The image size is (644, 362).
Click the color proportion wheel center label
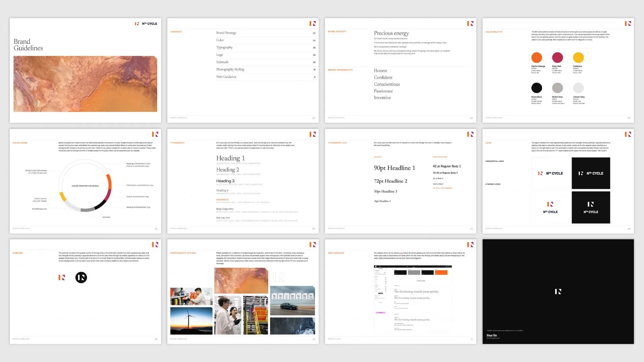(85, 186)
